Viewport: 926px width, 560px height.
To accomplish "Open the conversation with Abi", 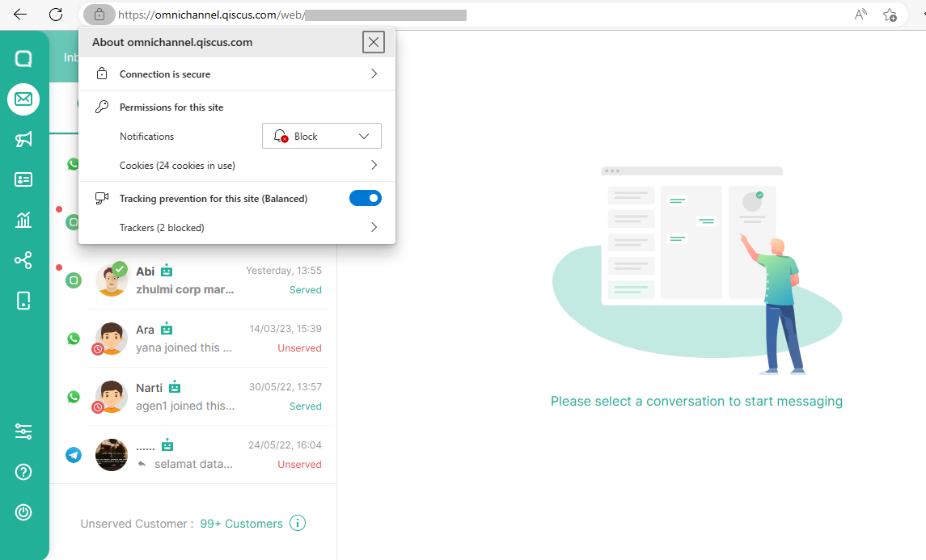I will [209, 280].
